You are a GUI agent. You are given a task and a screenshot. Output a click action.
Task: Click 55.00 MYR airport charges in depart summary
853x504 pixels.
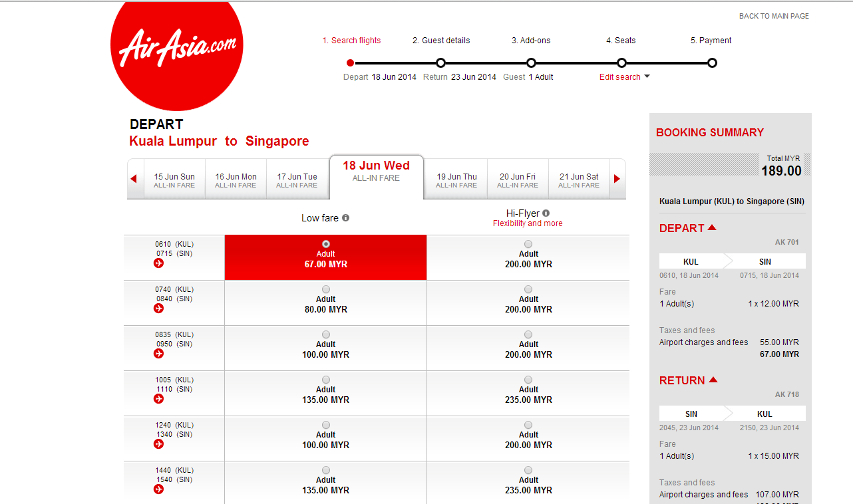tap(779, 342)
